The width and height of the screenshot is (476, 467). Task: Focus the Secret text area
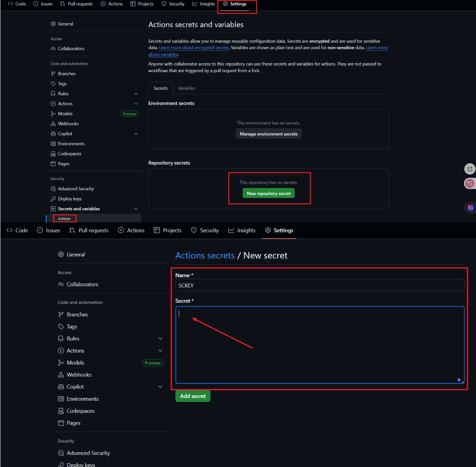pyautogui.click(x=320, y=345)
